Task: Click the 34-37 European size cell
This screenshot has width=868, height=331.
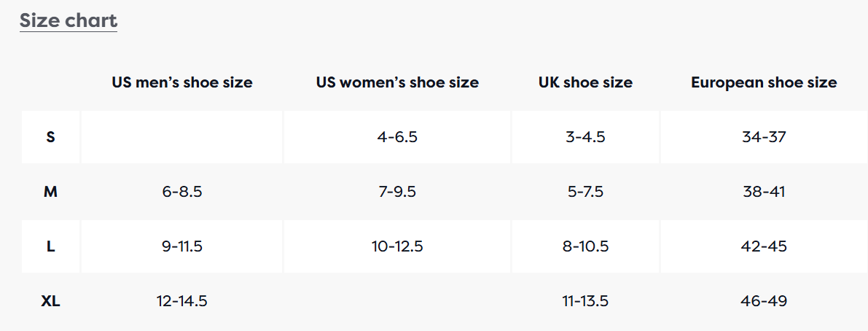Action: click(764, 137)
